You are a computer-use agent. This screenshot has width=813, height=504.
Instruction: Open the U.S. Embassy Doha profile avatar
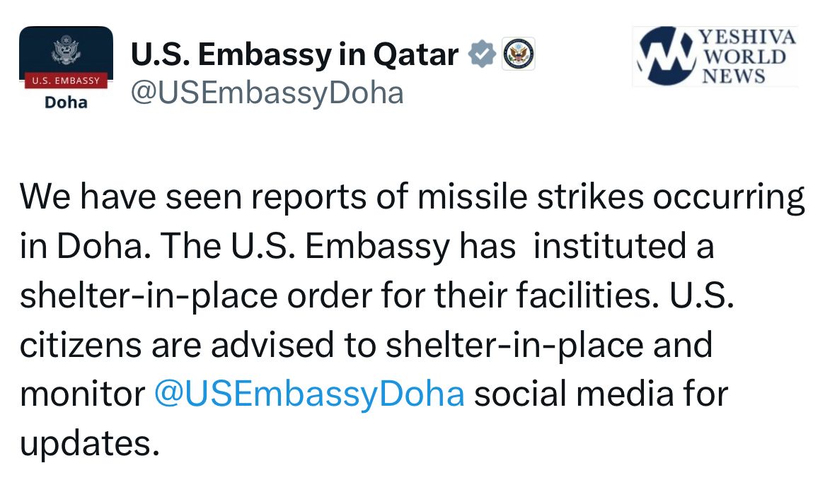pos(66,69)
